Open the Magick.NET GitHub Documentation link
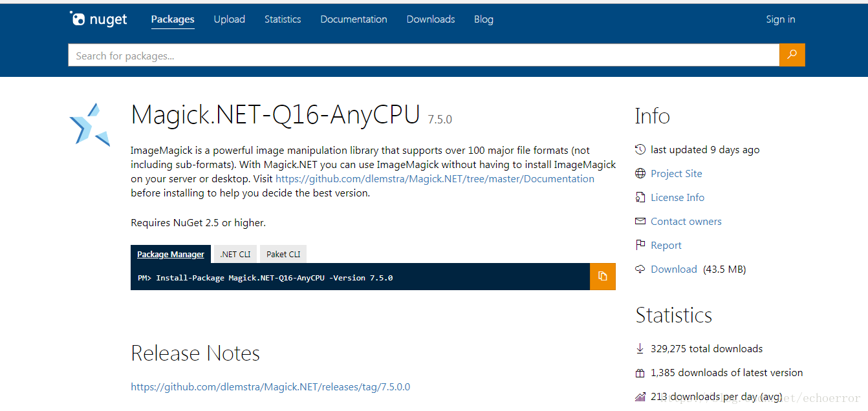Viewport: 868px width, 411px height. point(435,179)
